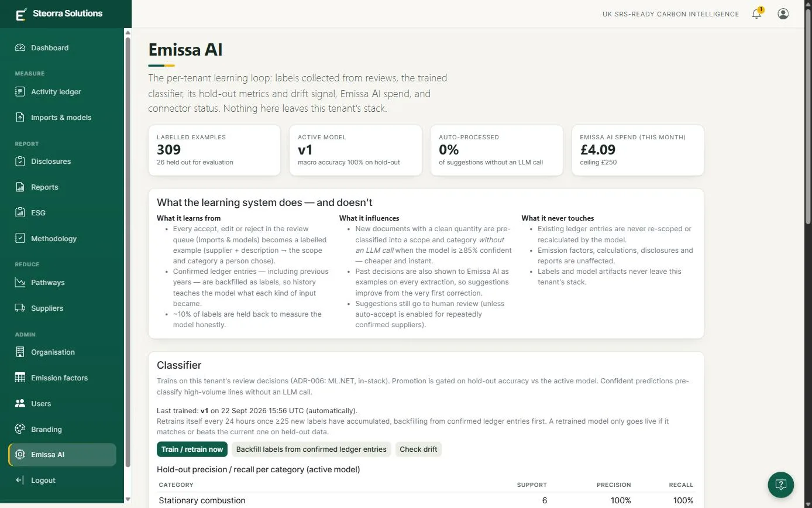Select Users in the sidebar
The width and height of the screenshot is (812, 508).
click(x=62, y=404)
